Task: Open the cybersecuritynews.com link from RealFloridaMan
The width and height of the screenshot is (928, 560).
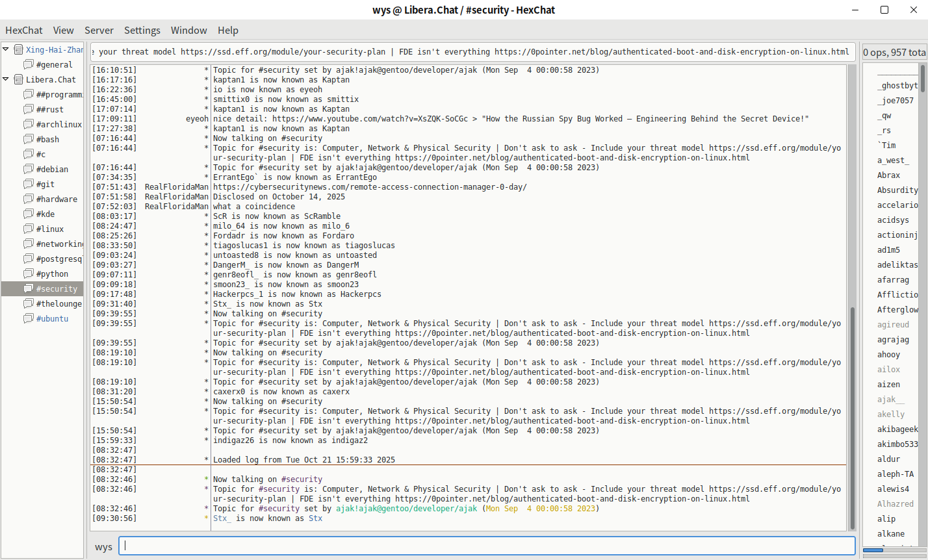Action: click(370, 187)
